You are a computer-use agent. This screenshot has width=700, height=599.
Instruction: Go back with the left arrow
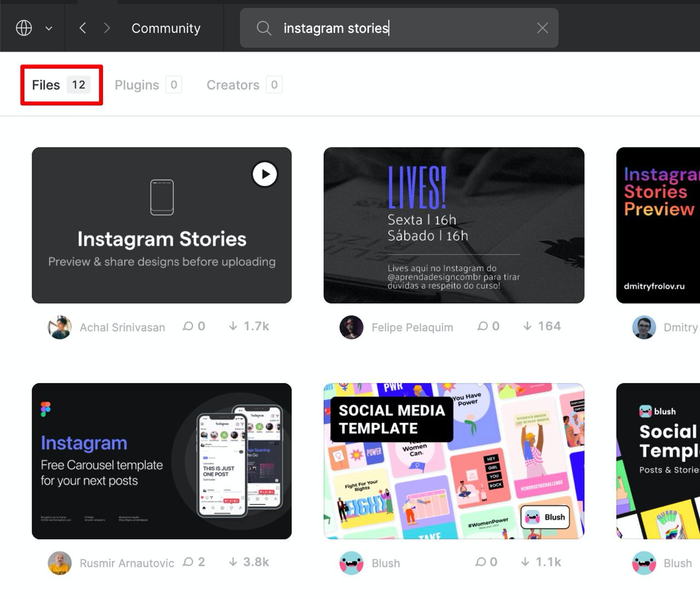83,28
